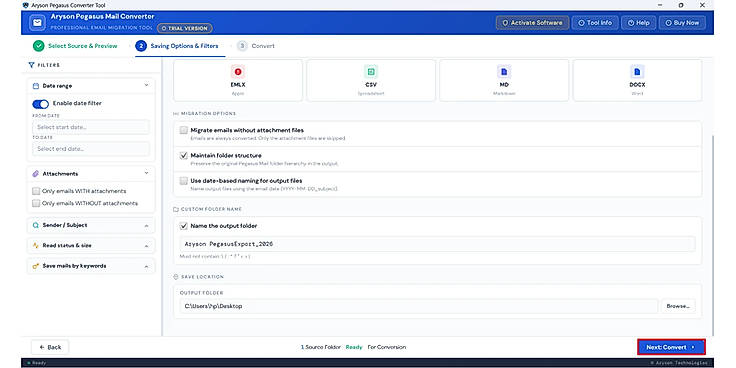The height and width of the screenshot is (368, 736).
Task: Click the Read status & size icon
Action: (x=36, y=245)
